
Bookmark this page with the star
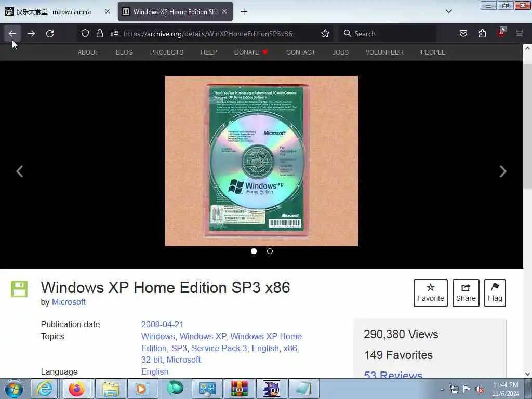[325, 33]
